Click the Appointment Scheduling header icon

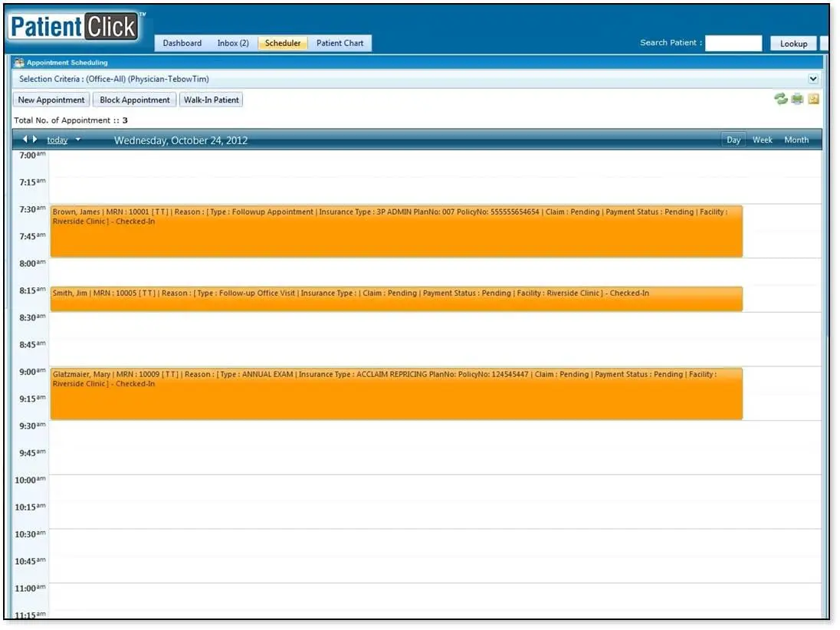[19, 62]
